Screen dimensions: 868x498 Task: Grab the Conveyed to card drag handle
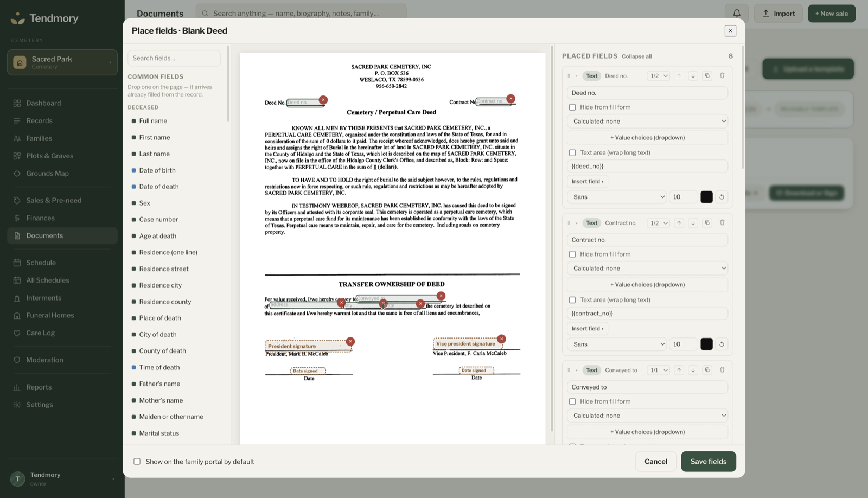coord(569,370)
